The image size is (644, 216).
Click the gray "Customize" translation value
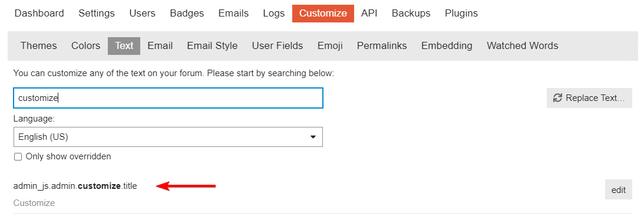(34, 203)
